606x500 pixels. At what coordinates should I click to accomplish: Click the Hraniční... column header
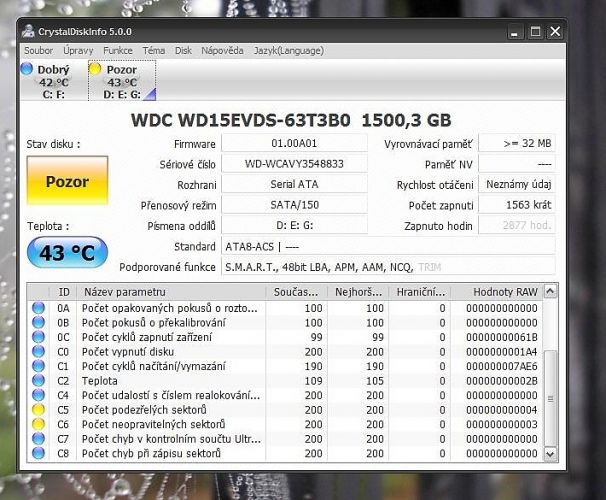pos(420,292)
